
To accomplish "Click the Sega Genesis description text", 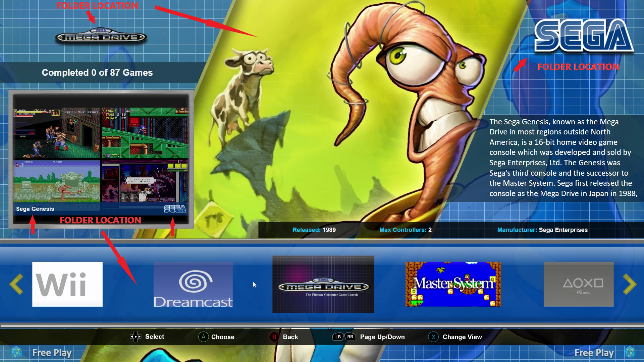I will tap(563, 158).
